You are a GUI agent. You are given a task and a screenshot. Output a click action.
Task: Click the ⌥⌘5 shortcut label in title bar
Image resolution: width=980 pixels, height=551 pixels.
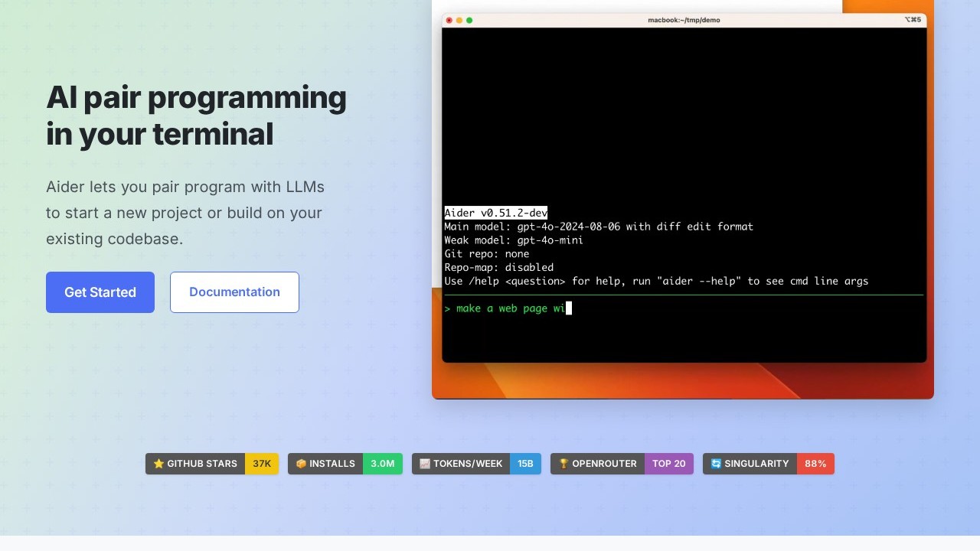point(913,20)
